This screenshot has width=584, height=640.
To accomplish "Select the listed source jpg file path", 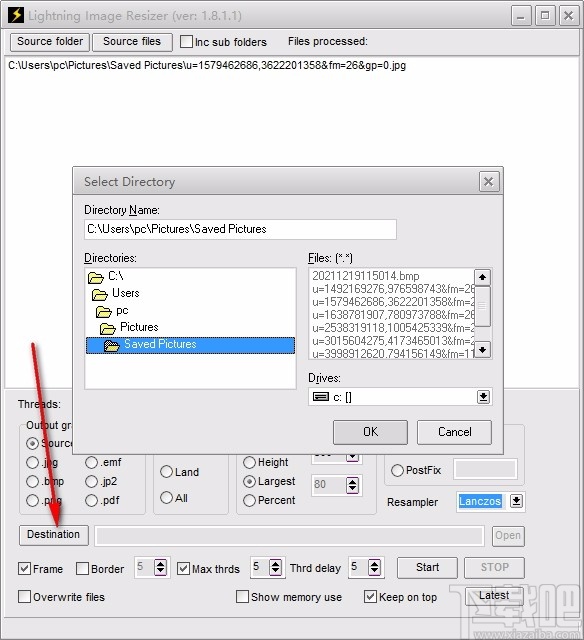I will [207, 66].
